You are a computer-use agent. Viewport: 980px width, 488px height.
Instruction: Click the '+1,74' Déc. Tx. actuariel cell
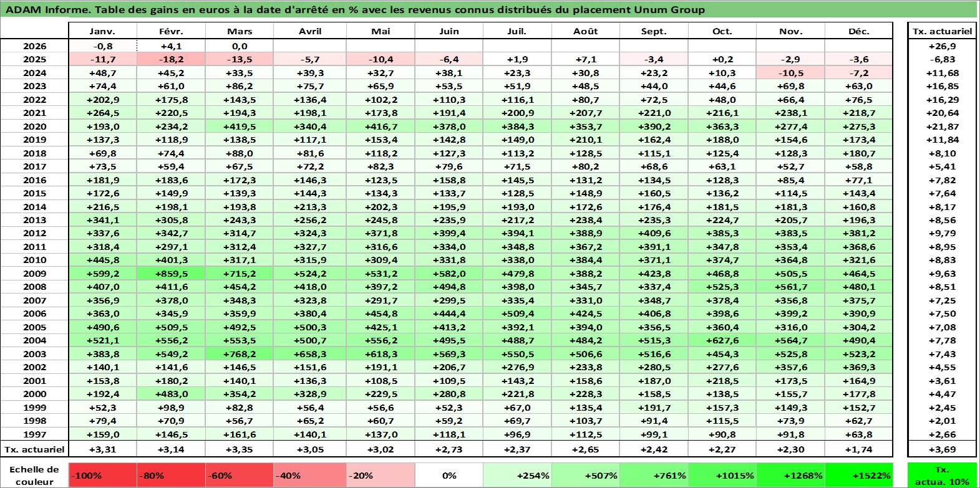[859, 449]
